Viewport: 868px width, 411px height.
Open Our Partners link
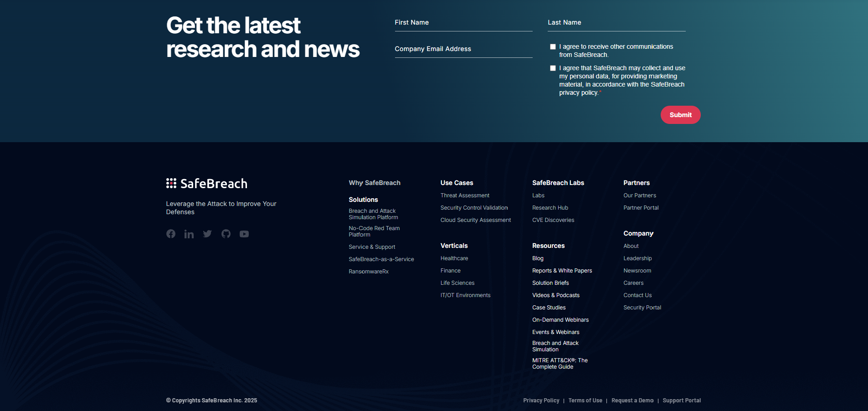pos(640,195)
